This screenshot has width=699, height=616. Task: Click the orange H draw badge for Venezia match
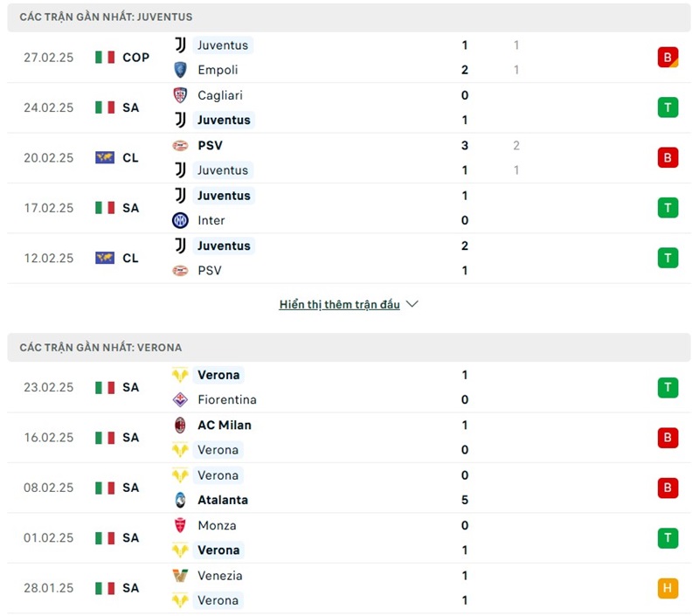668,588
